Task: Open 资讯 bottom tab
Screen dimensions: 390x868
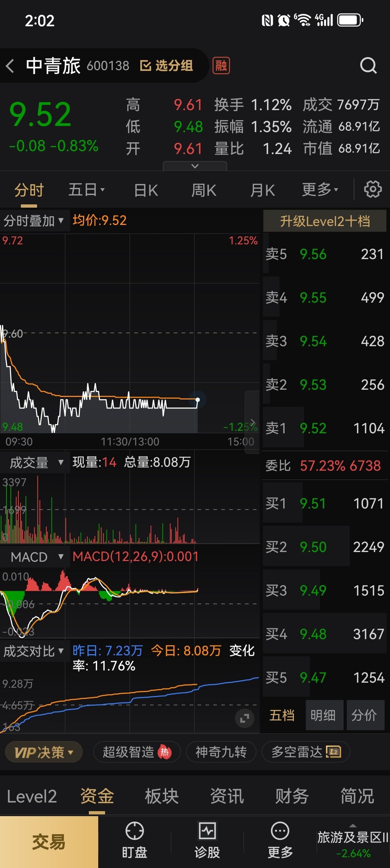Action: [x=227, y=796]
